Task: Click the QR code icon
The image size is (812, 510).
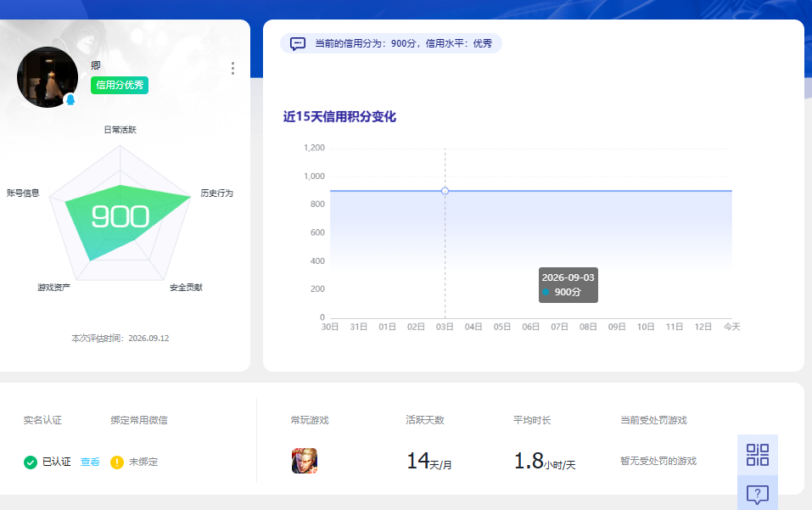Action: pyautogui.click(x=757, y=455)
